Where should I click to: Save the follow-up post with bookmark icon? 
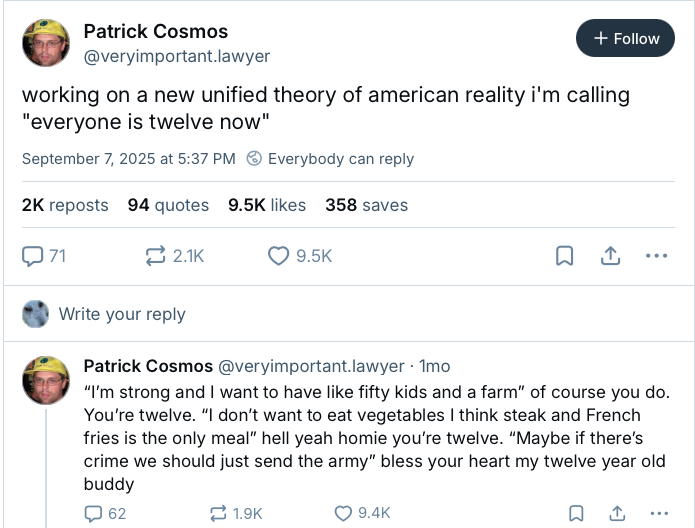click(575, 513)
